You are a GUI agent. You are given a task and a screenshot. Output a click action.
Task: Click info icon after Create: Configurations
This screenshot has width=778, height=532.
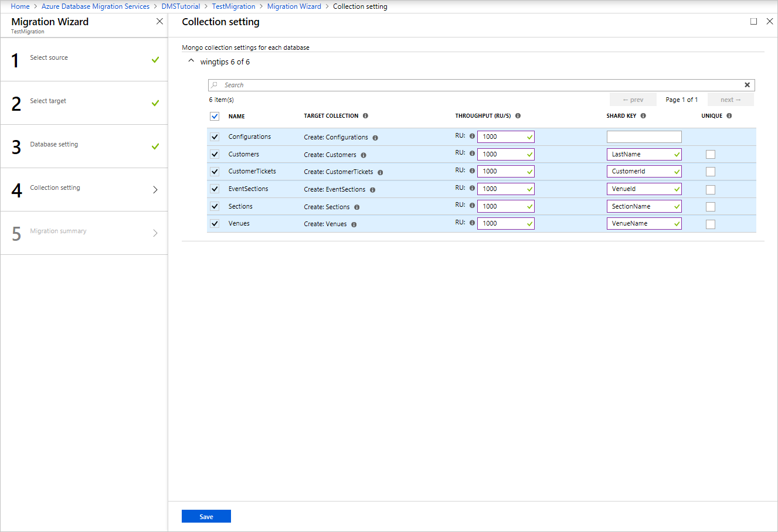click(375, 138)
